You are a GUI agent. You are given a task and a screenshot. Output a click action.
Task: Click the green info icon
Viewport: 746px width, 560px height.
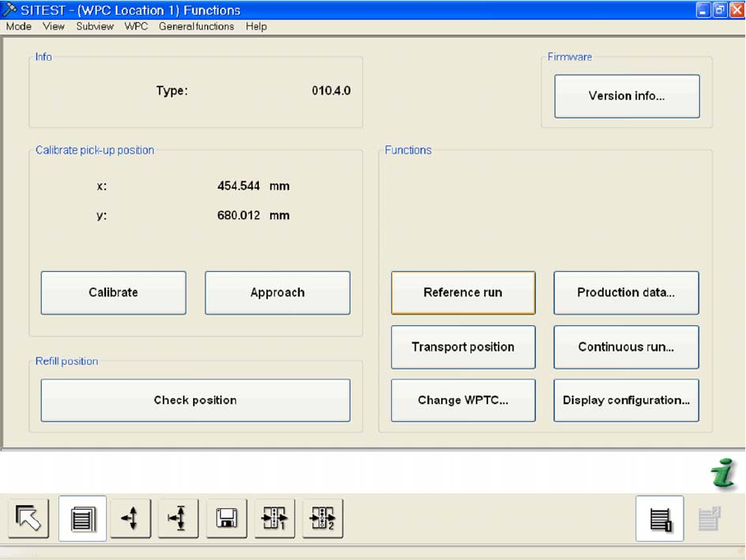pyautogui.click(x=723, y=475)
